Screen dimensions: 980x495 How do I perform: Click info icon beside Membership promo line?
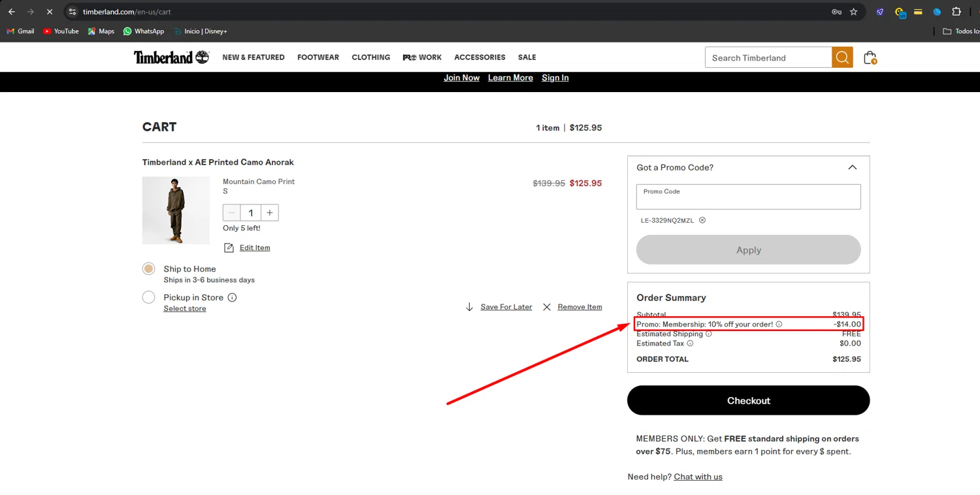[779, 324]
